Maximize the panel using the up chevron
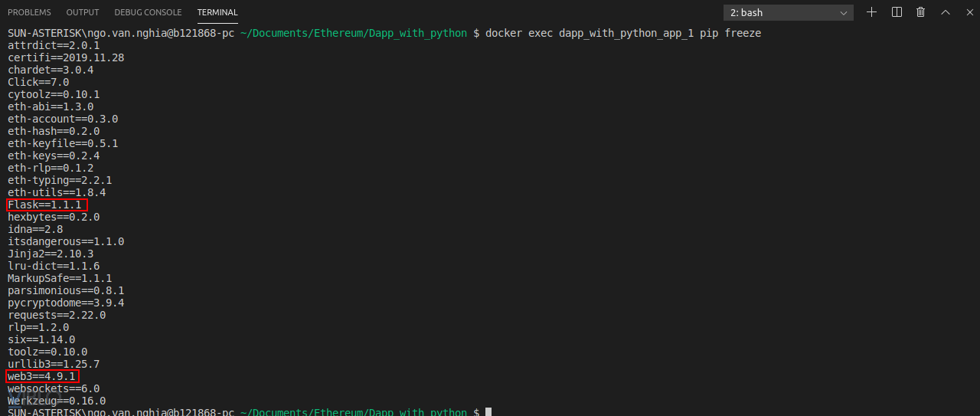 [x=945, y=12]
